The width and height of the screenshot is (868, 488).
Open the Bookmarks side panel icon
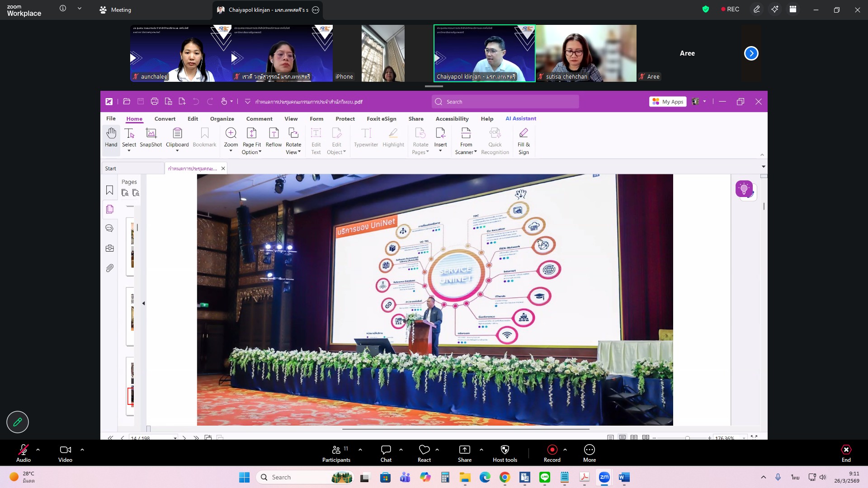[109, 190]
